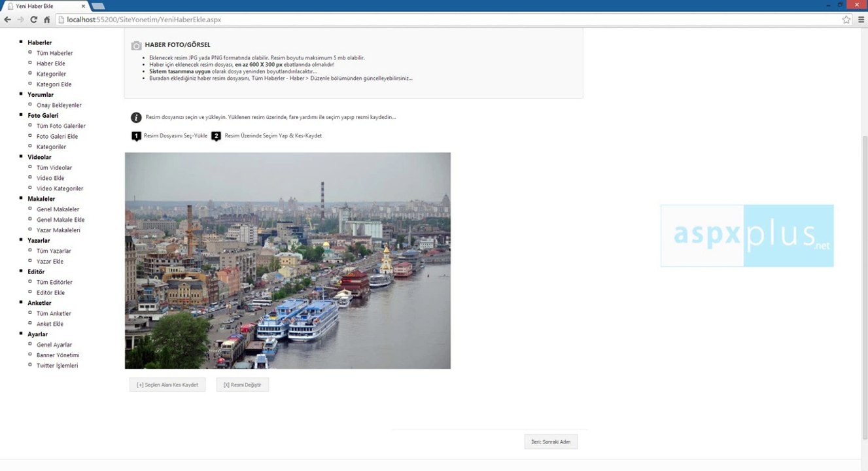This screenshot has width=868, height=471.
Task: View Tüm Foto Galeriler
Action: [x=61, y=126]
